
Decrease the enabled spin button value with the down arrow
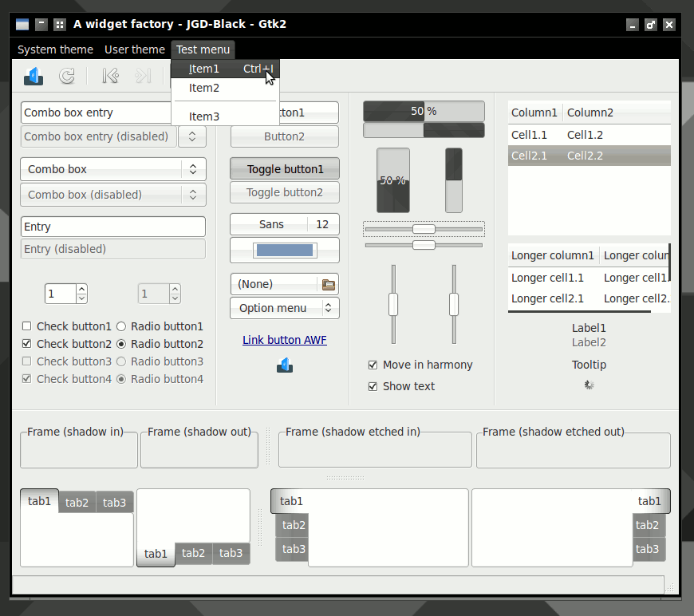[x=81, y=298]
